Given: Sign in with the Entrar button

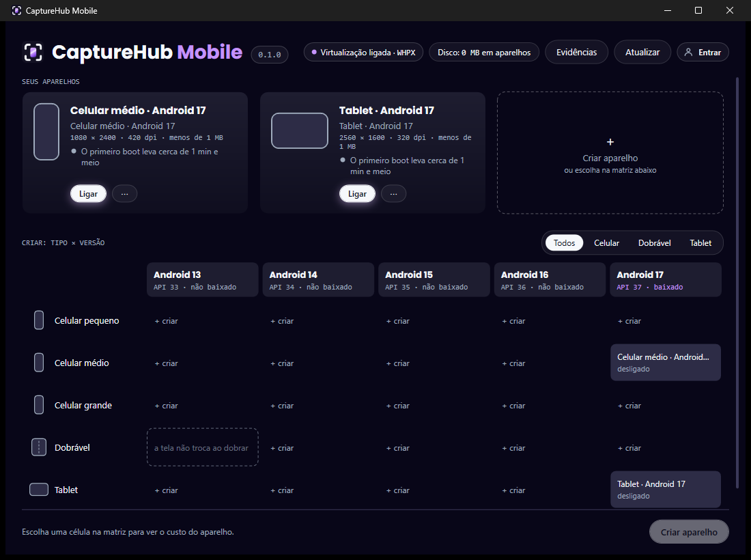Looking at the screenshot, I should (x=703, y=52).
